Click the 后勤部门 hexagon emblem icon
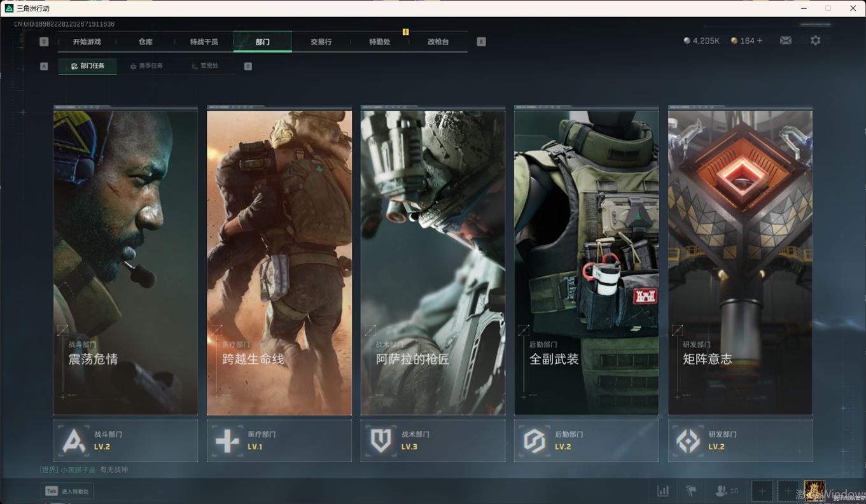The width and height of the screenshot is (866, 504). pyautogui.click(x=534, y=440)
